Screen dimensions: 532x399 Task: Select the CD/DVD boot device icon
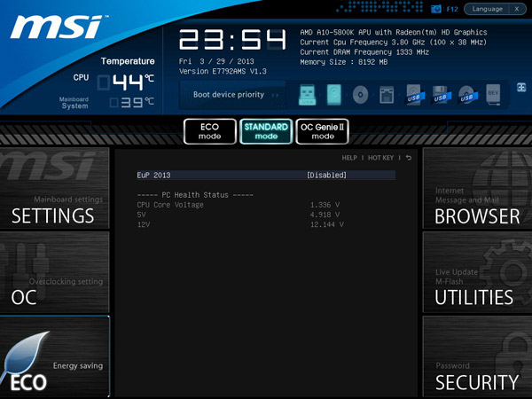click(360, 95)
